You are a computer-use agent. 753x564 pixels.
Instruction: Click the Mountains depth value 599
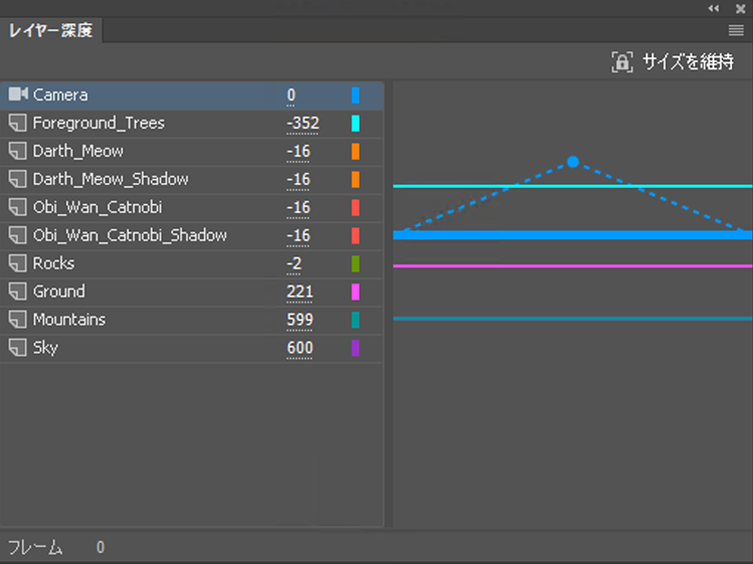coord(299,320)
